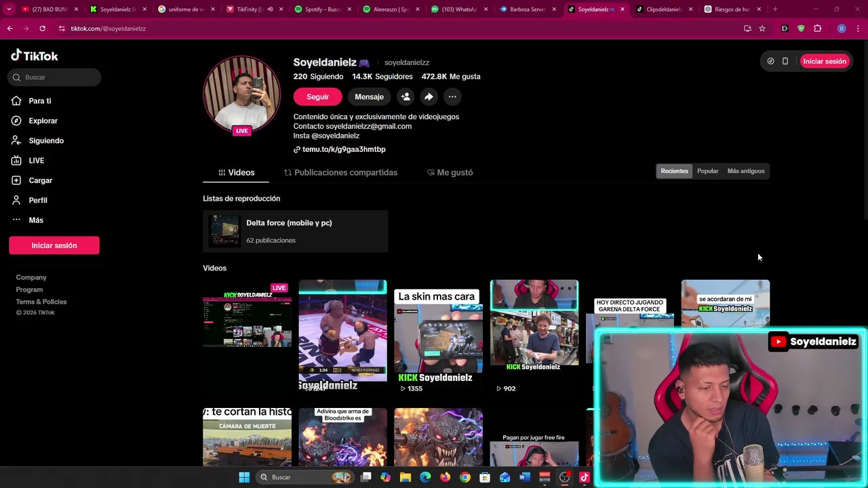Switch to (103) WhatsApp tab
Image resolution: width=868 pixels, height=488 pixels.
point(458,9)
